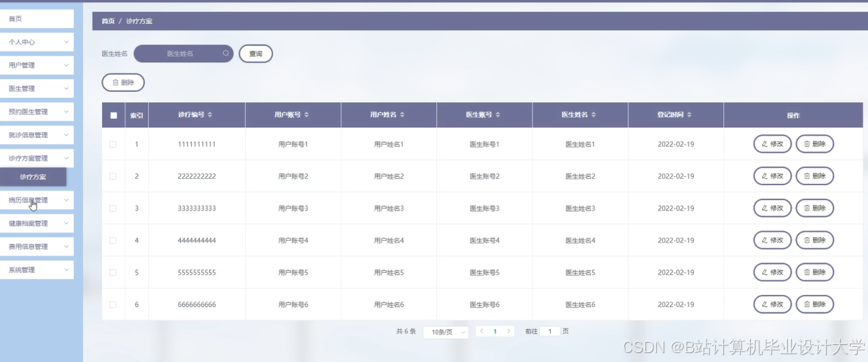
Task: Click sort arrows on 医生账号 column
Action: [x=498, y=115]
